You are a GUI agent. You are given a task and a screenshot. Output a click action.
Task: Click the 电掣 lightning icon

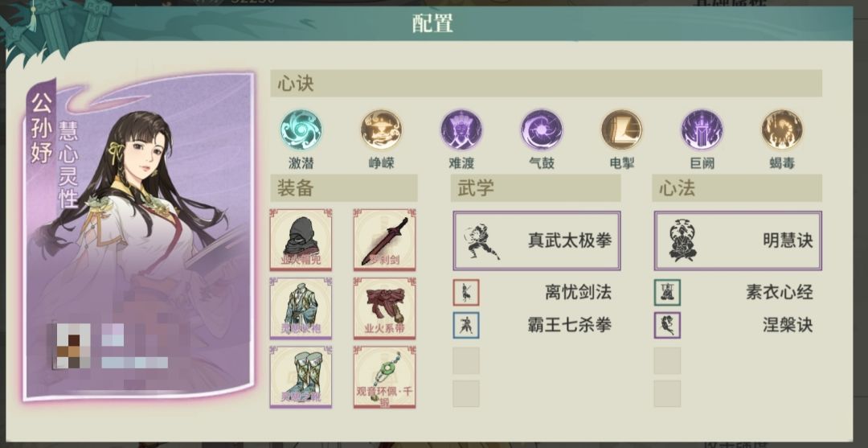click(621, 130)
